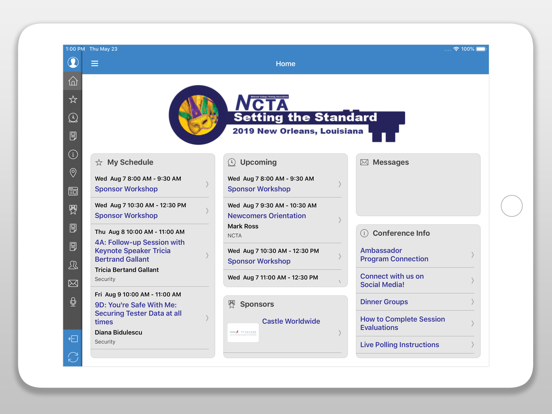Open Live Polling Instructions link
The height and width of the screenshot is (414, 552).
[x=400, y=345]
